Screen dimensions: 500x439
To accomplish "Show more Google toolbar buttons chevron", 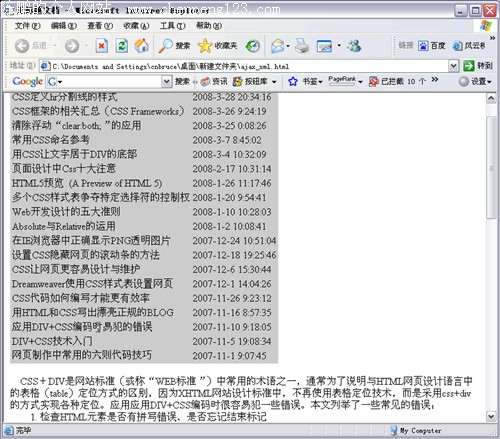I will point(434,79).
